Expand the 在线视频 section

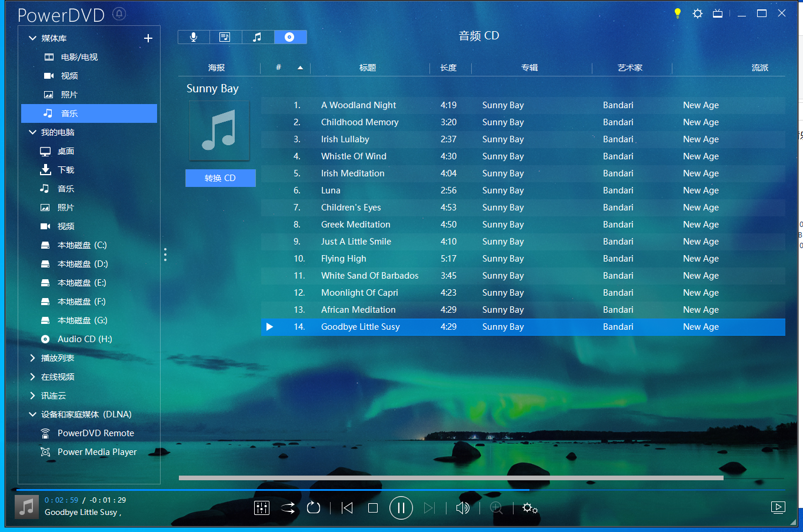[32, 377]
